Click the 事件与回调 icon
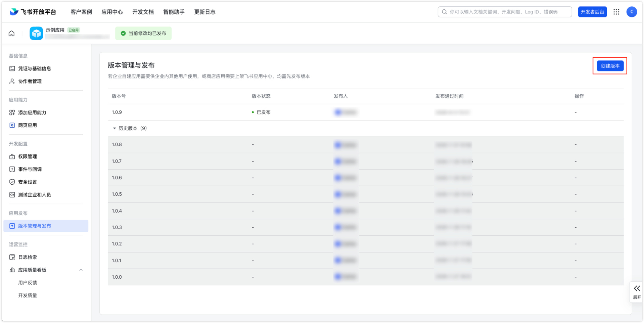The image size is (644, 323). pos(12,169)
